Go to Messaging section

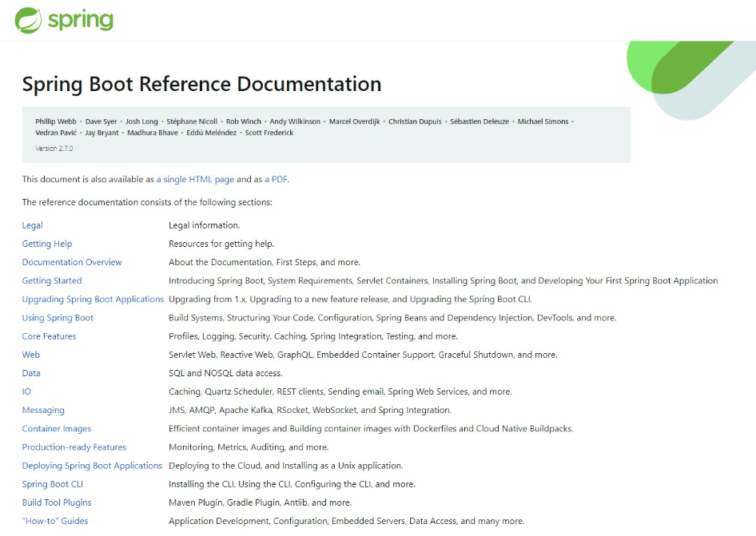click(43, 411)
